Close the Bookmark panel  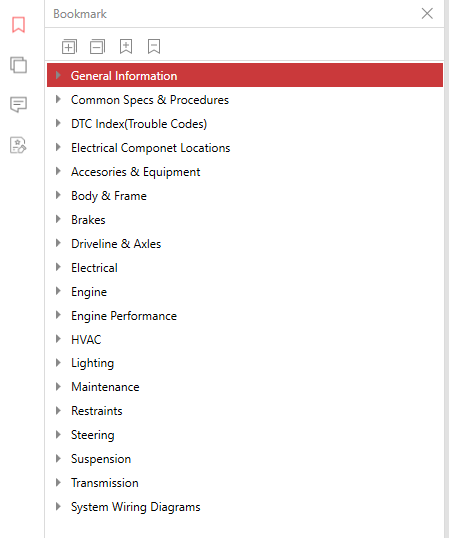427,14
